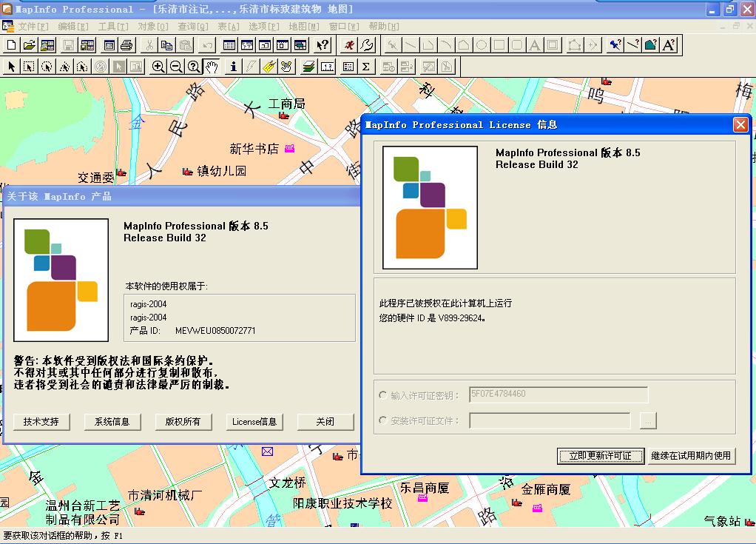Viewport: 756px width, 544px height.
Task: Click the 阳康职业技术学校 map label
Action: (x=342, y=503)
